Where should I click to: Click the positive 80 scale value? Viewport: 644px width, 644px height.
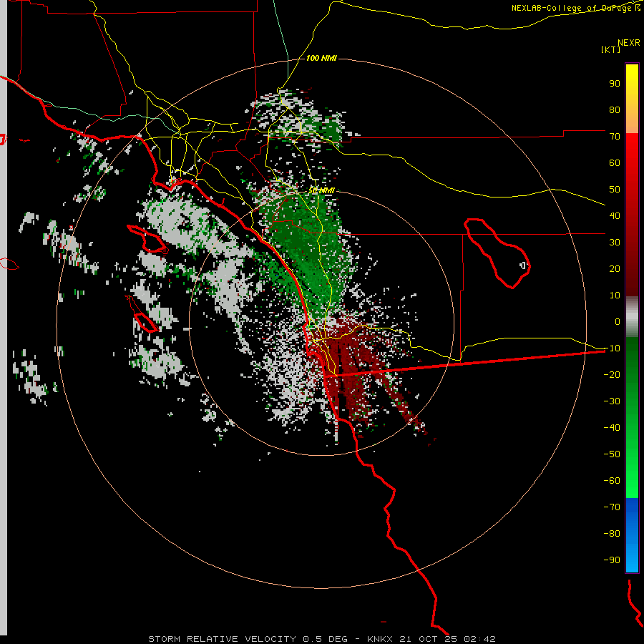pos(615,109)
